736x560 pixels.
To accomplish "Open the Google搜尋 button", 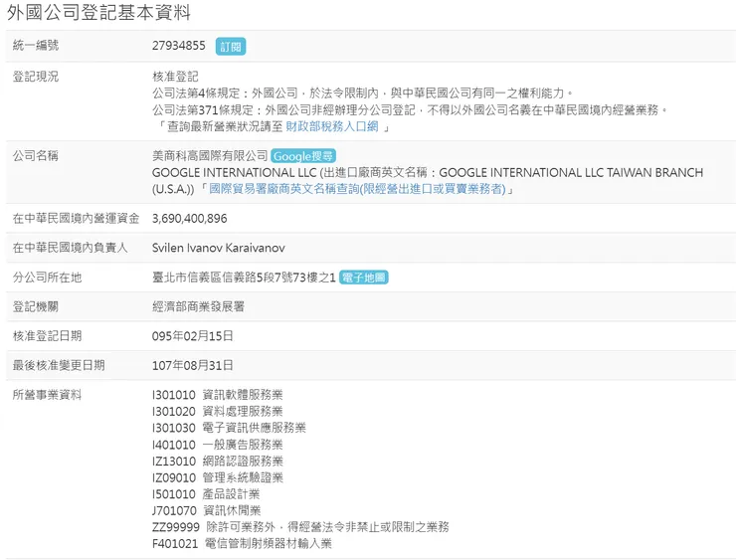I will (303, 156).
